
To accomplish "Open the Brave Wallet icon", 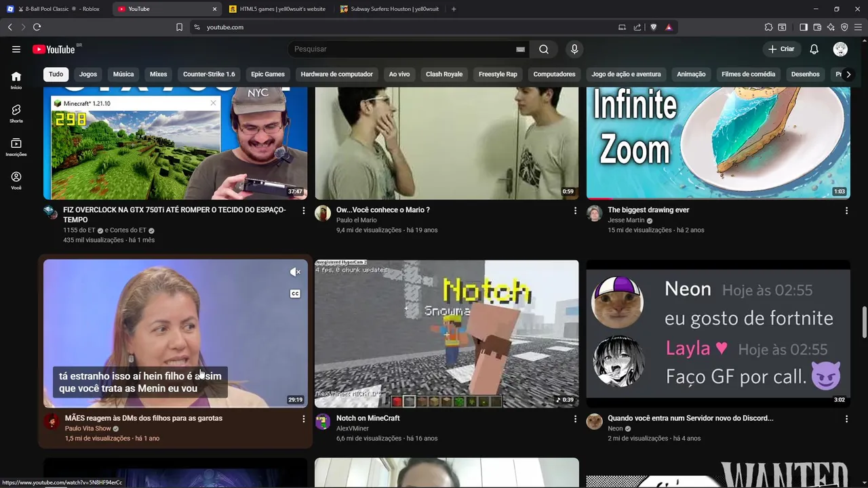I will click(817, 27).
